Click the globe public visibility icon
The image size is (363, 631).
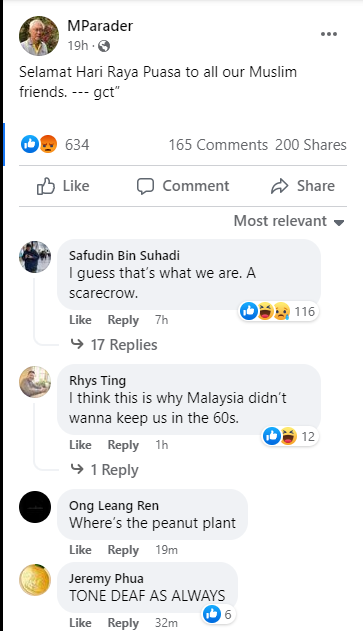tap(104, 46)
